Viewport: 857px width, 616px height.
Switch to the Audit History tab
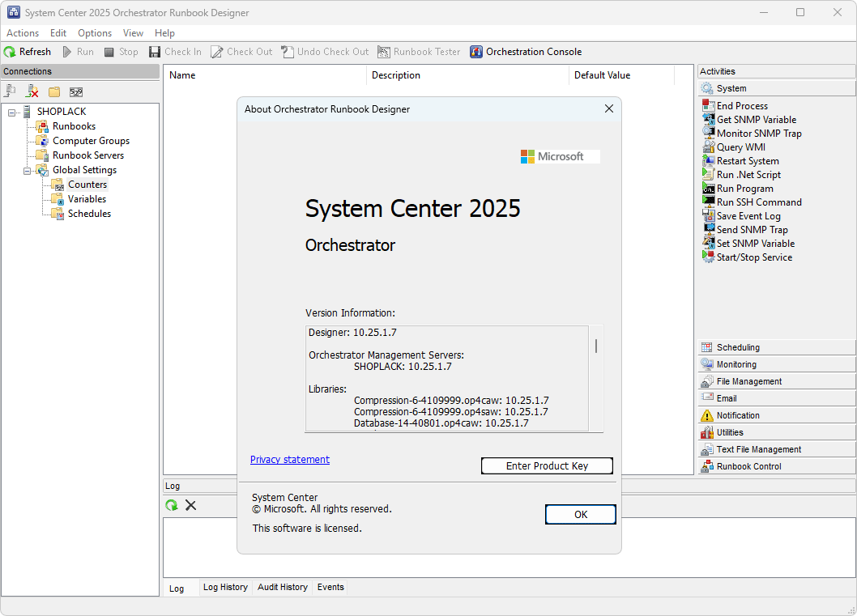(283, 587)
